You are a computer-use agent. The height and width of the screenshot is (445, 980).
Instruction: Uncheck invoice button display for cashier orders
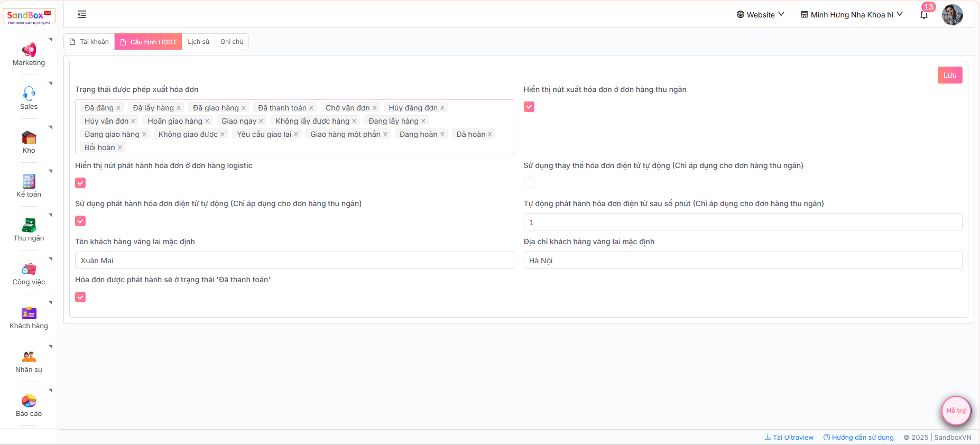tap(529, 107)
